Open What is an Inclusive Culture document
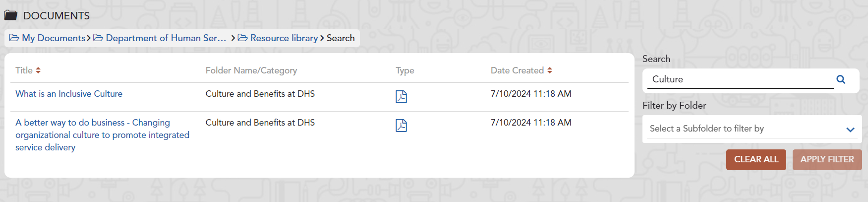This screenshot has width=868, height=202. (x=69, y=94)
